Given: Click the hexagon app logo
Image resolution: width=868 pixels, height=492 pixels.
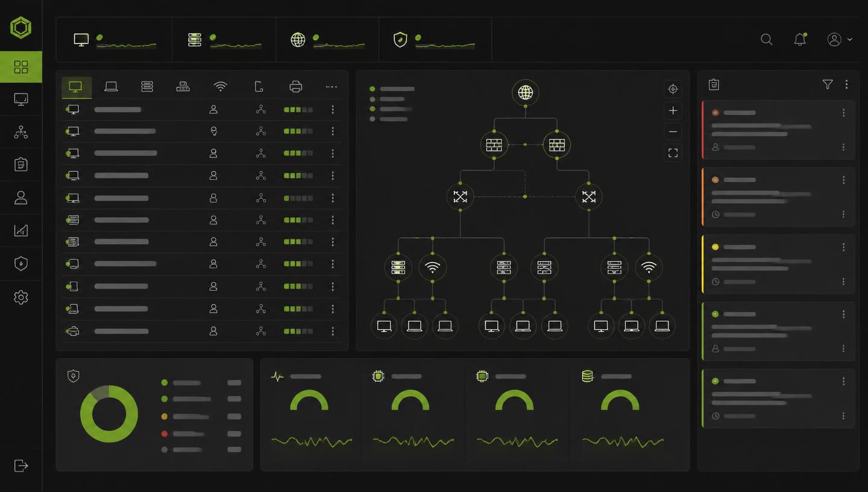Looking at the screenshot, I should pyautogui.click(x=20, y=28).
